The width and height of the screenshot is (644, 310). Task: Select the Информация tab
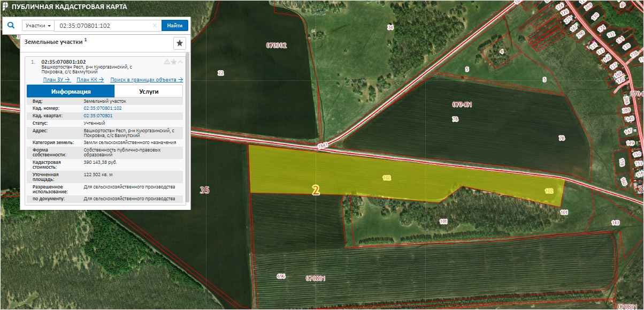coord(71,92)
